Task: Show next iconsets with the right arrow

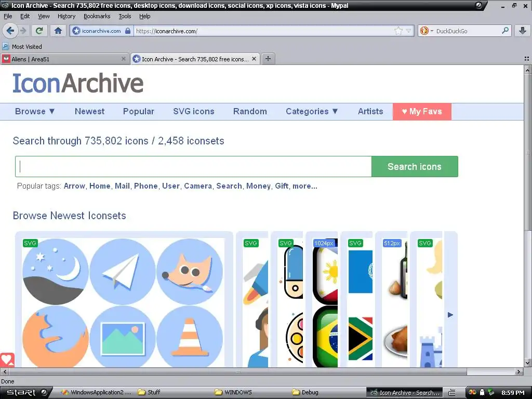Action: pos(450,315)
